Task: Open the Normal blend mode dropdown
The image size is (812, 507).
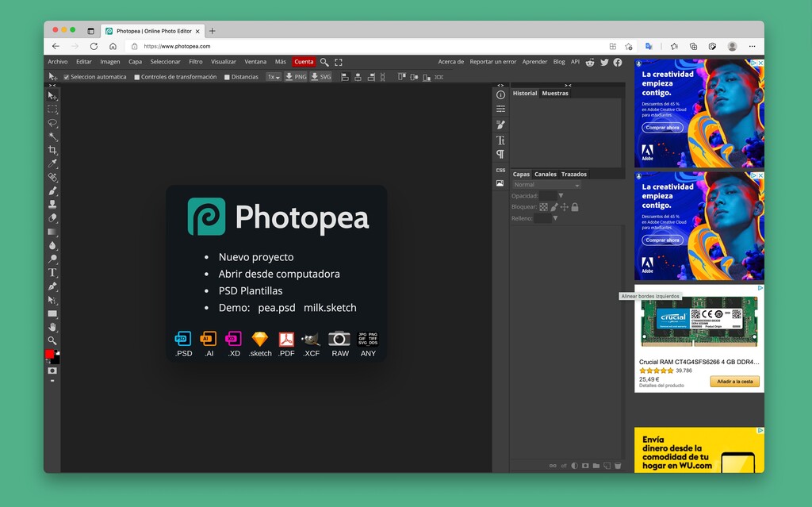Action: [546, 185]
